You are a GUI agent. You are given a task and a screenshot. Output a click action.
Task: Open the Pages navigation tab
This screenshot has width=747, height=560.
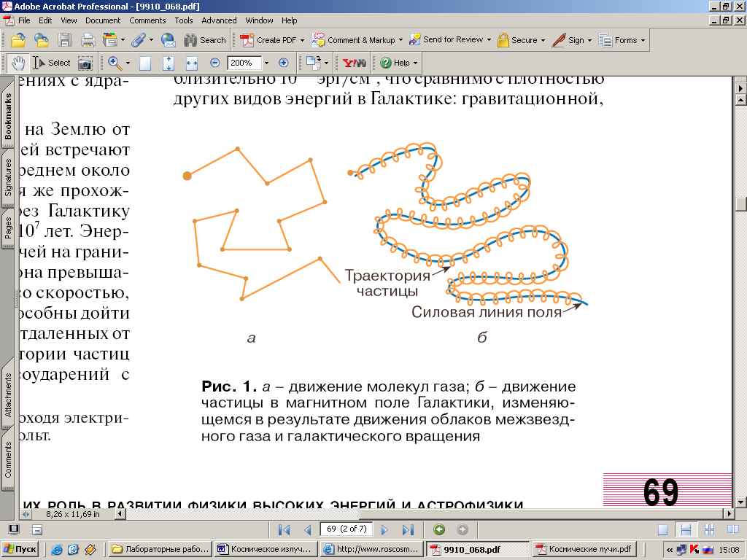pyautogui.click(x=7, y=227)
